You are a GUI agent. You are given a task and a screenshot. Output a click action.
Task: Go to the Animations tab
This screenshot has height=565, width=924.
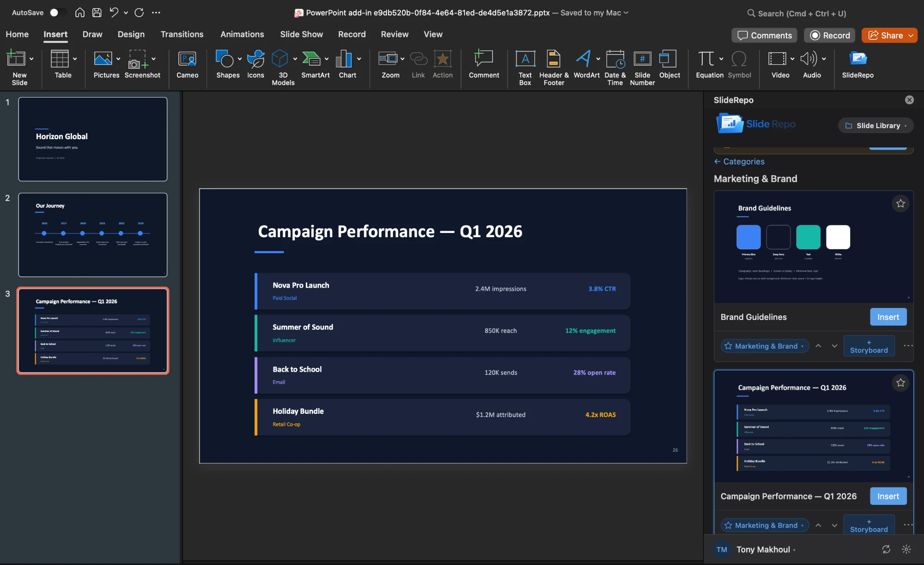coord(242,34)
